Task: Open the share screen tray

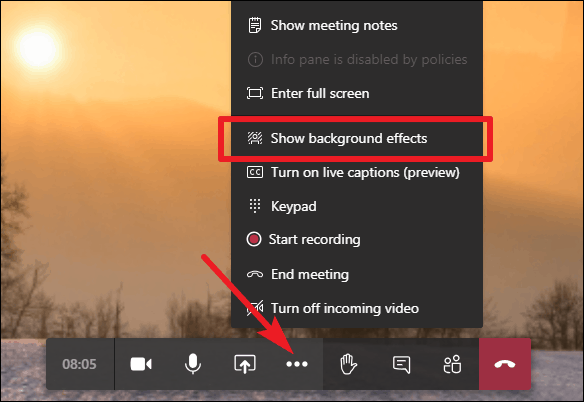Action: [x=245, y=364]
